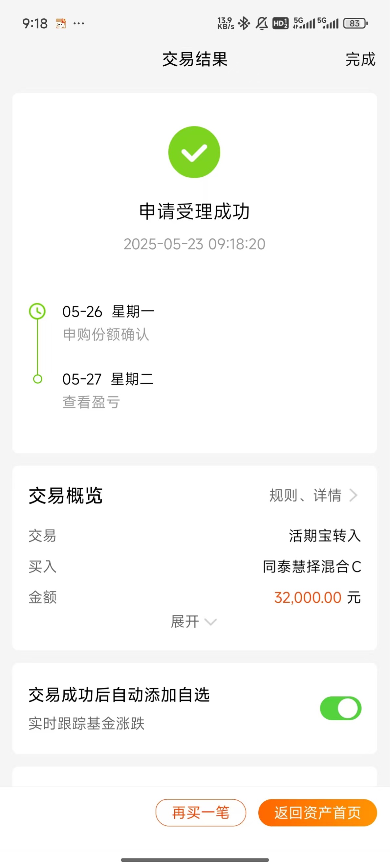Tap 完成 at the top right
This screenshot has height=868, width=390.
tap(360, 59)
